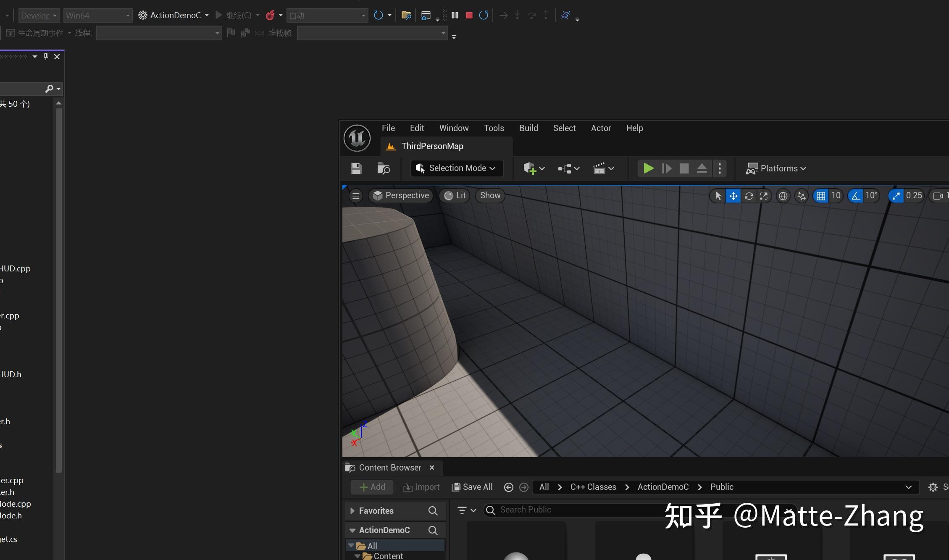This screenshot has height=560, width=949.
Task: Click the grid snap size value 10
Action: coord(836,196)
